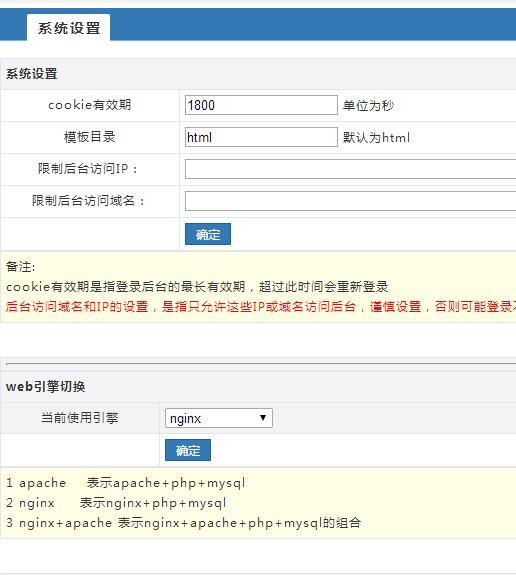516x575 pixels.
Task: Click the cookie有效期 label
Action: pyautogui.click(x=89, y=105)
